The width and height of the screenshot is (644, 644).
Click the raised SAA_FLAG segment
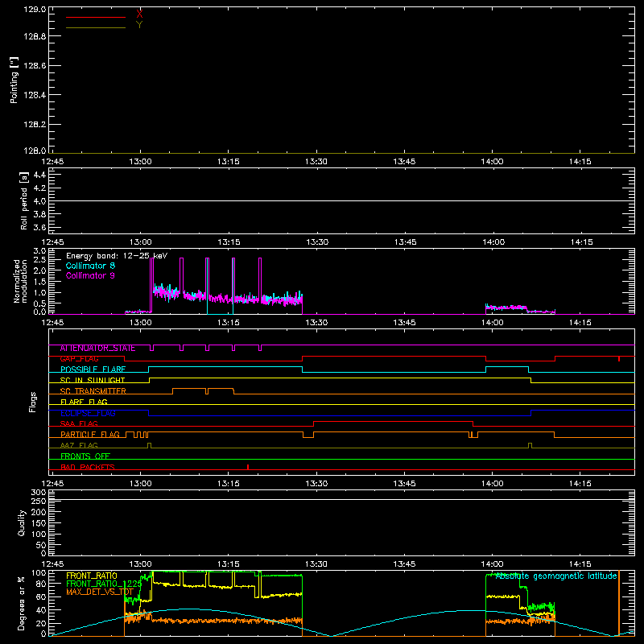tap(394, 421)
